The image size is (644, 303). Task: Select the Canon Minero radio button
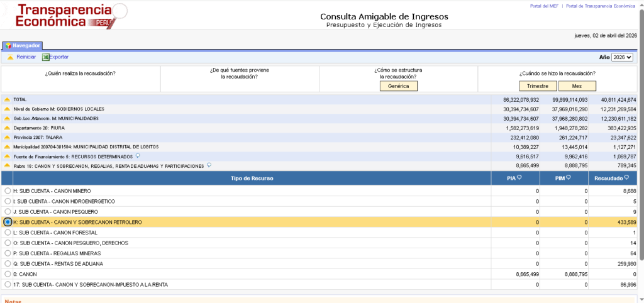click(x=8, y=190)
